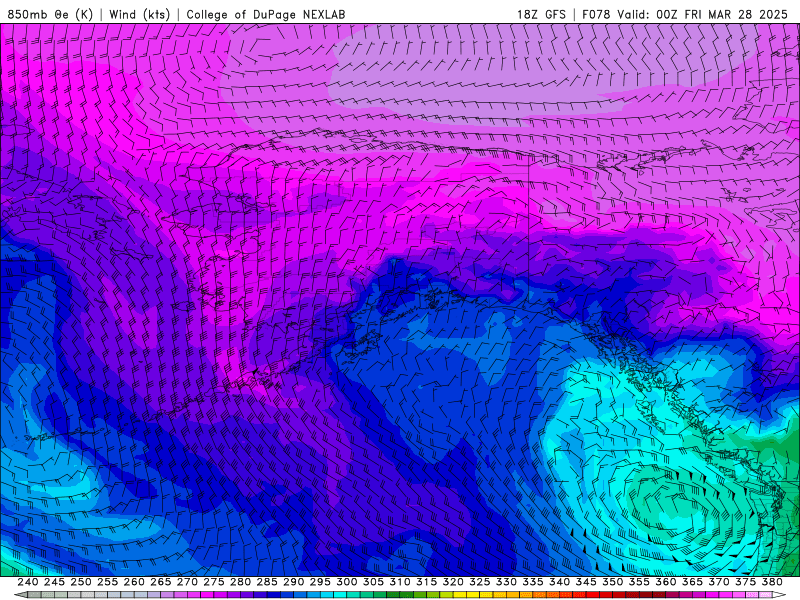Click the 300 value on the color scale
800x600 pixels.
tap(346, 582)
